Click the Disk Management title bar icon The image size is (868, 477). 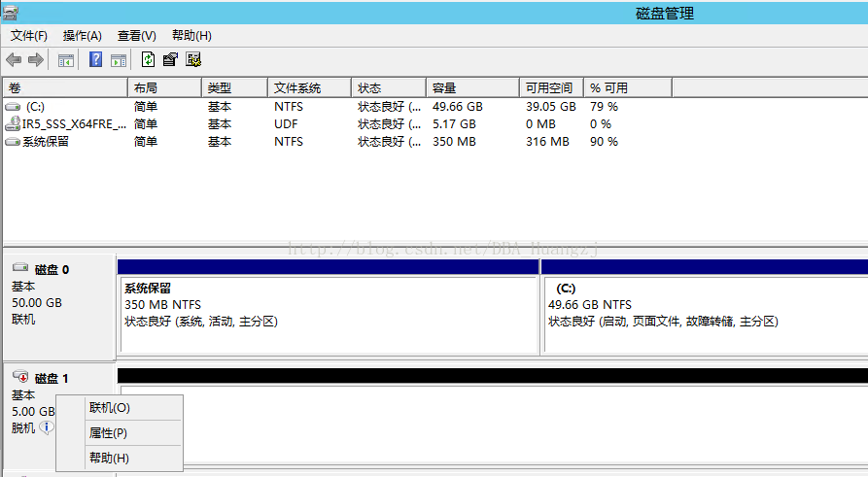[x=10, y=13]
